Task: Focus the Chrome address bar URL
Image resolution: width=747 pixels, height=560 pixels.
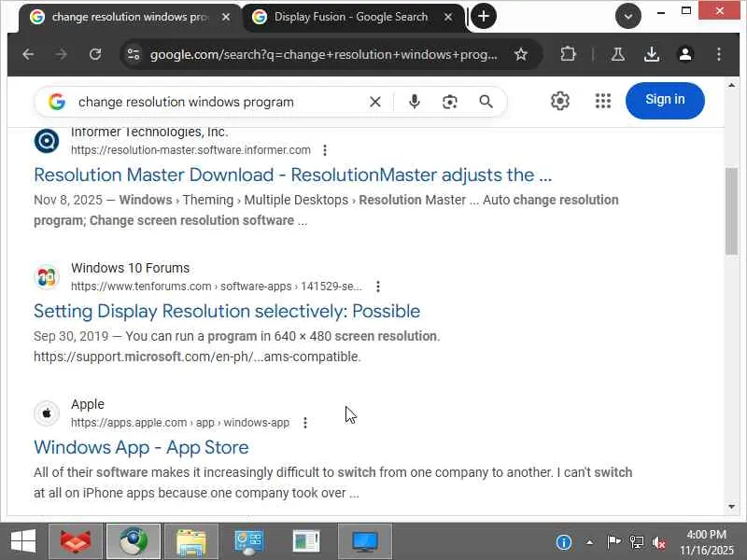Action: point(323,55)
